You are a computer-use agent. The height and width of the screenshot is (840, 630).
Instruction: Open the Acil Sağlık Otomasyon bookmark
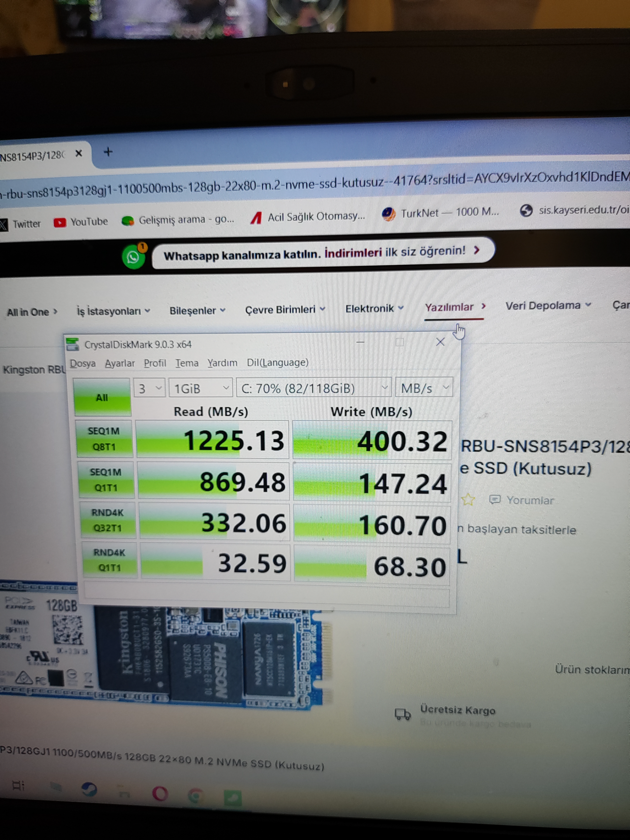(x=307, y=217)
